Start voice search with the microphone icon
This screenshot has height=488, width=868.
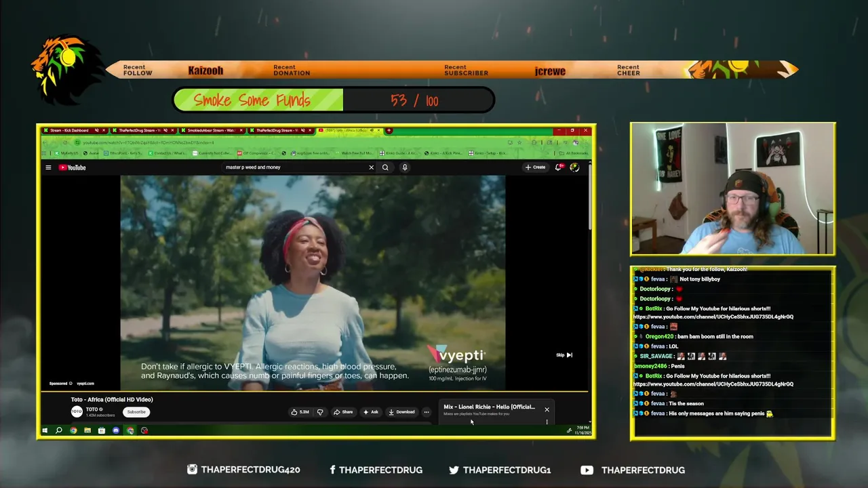coord(405,167)
